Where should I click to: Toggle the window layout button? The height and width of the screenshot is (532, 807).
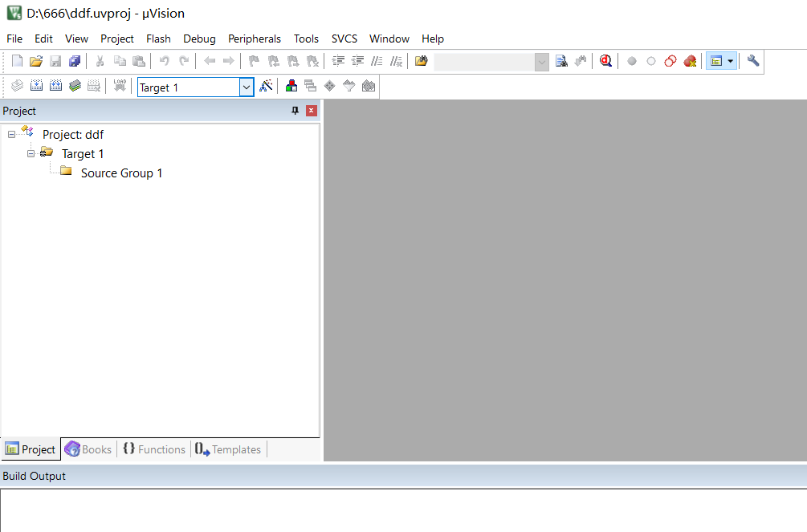(716, 61)
